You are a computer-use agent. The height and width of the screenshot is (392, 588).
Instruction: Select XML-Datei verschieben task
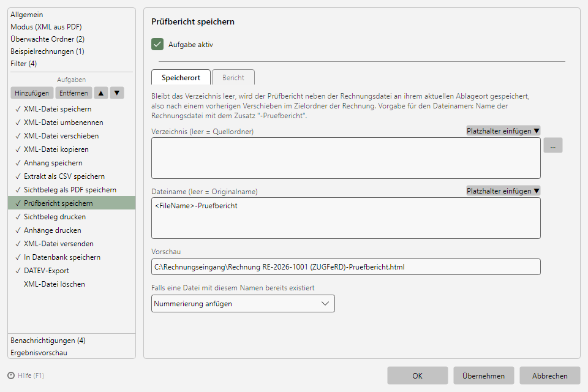(72, 136)
